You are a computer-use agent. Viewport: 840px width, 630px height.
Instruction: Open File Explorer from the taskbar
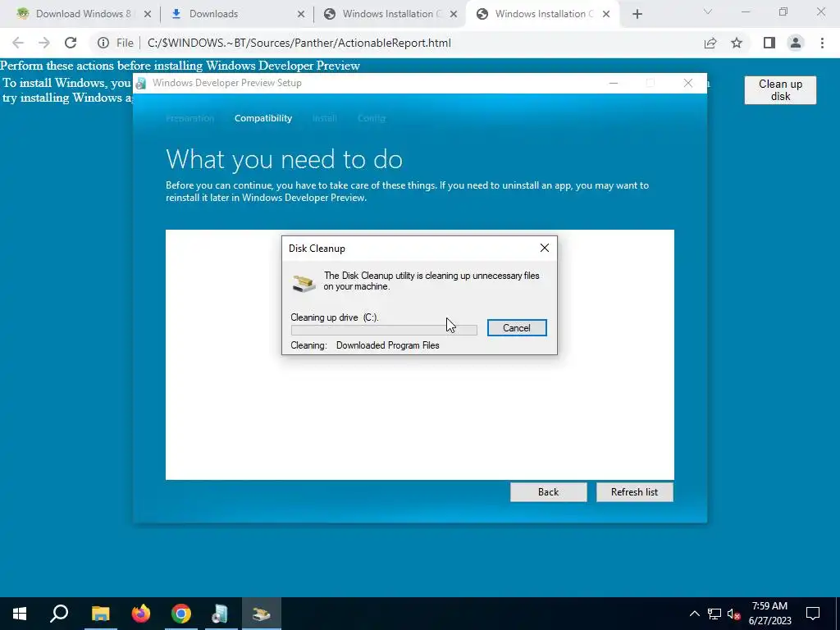pyautogui.click(x=100, y=614)
